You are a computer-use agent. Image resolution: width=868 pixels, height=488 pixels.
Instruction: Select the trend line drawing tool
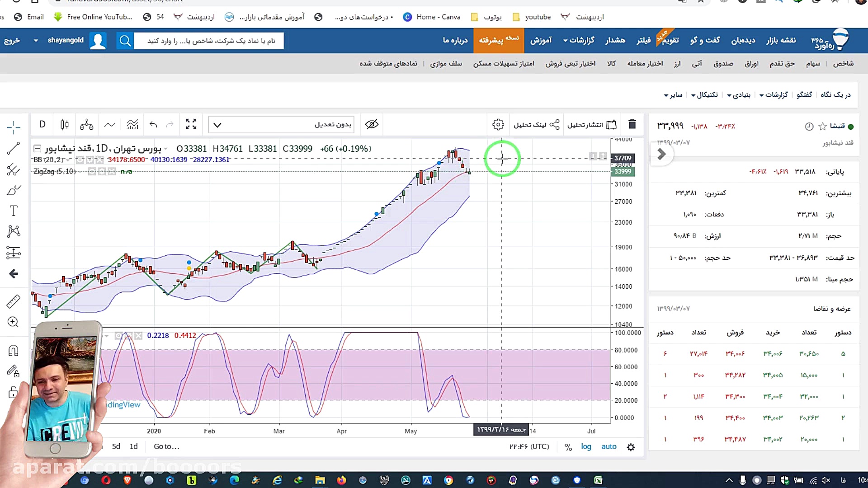[x=14, y=148]
